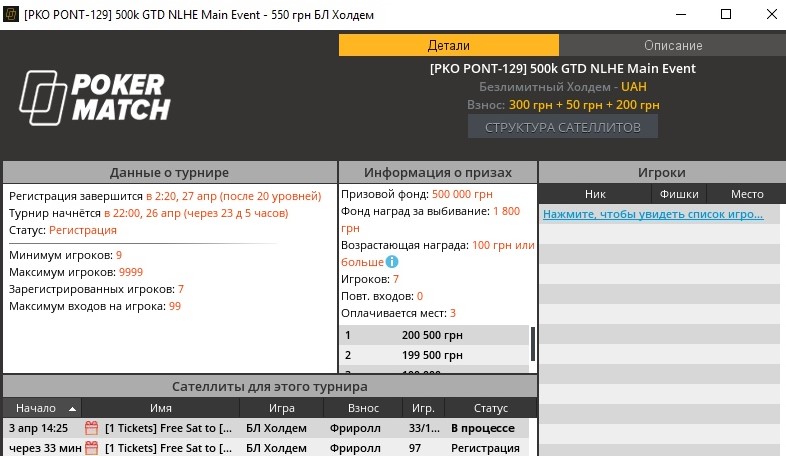Sort the players by Ник column
Viewport: 786px width, 456px height.
pos(595,194)
